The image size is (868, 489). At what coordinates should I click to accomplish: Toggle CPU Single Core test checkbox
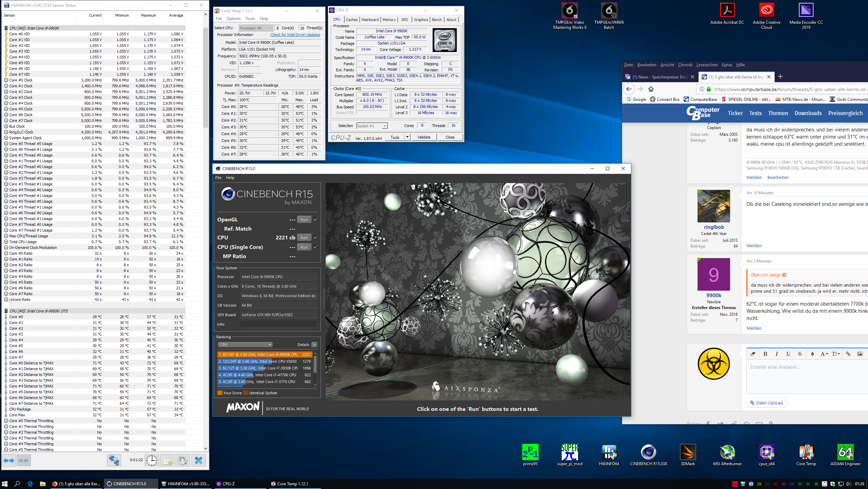click(315, 247)
